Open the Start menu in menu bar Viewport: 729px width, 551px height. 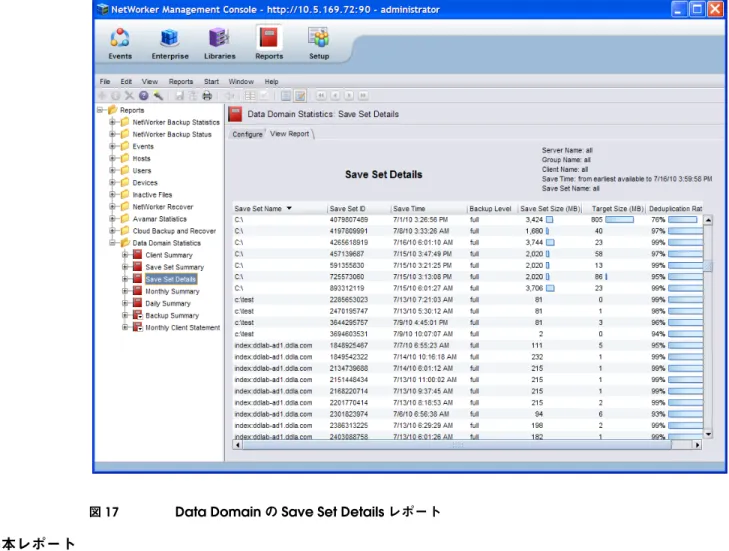tap(211, 81)
